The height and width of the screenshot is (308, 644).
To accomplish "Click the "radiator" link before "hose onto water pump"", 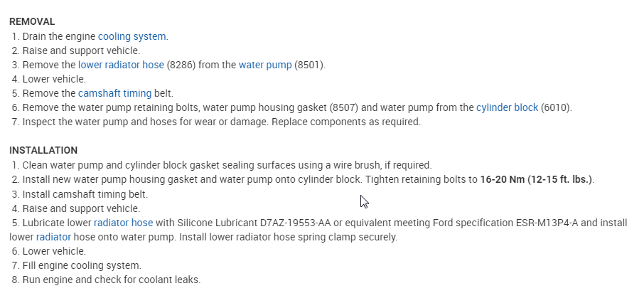I will pos(53,237).
